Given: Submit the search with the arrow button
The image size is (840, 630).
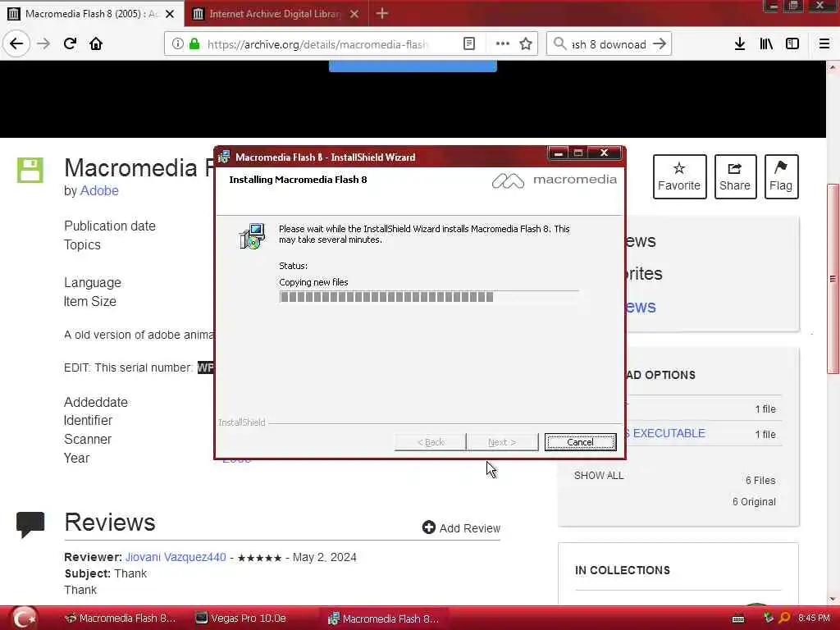Looking at the screenshot, I should coord(660,44).
